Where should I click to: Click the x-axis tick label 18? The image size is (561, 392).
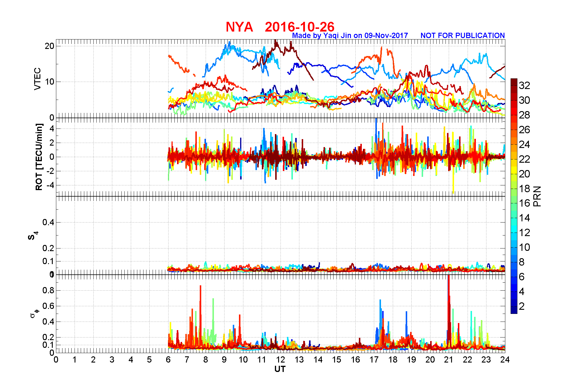pos(393,360)
